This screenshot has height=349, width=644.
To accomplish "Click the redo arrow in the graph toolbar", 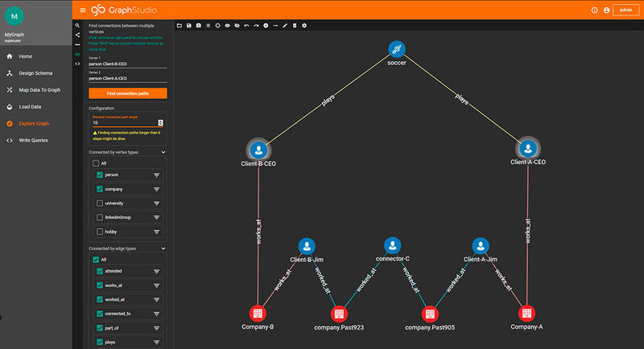I will coord(256,26).
